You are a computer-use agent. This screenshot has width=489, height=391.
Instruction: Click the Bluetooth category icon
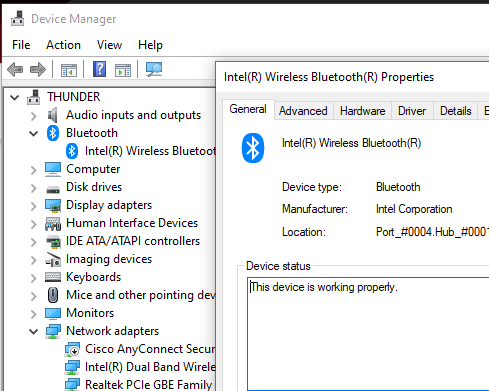point(53,133)
